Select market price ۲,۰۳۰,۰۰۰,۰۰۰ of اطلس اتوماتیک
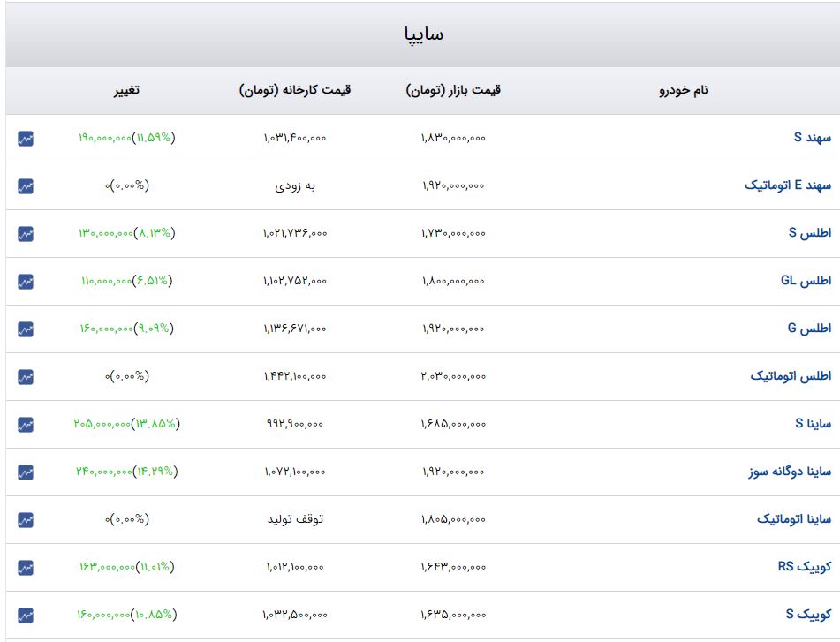The image size is (840, 642). 453,376
